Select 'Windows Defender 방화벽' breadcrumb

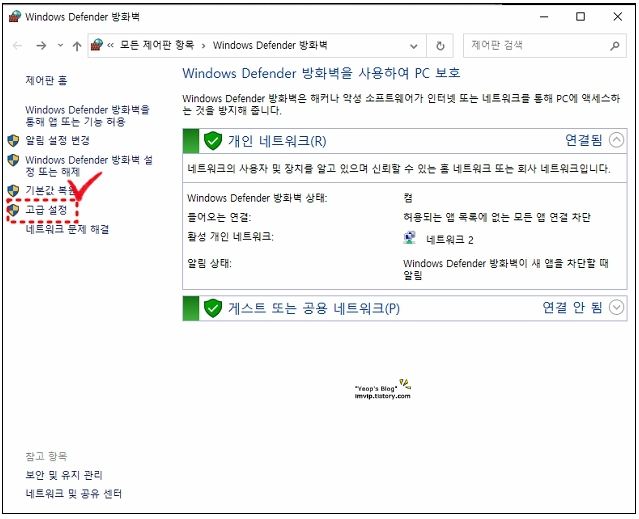pyautogui.click(x=270, y=45)
